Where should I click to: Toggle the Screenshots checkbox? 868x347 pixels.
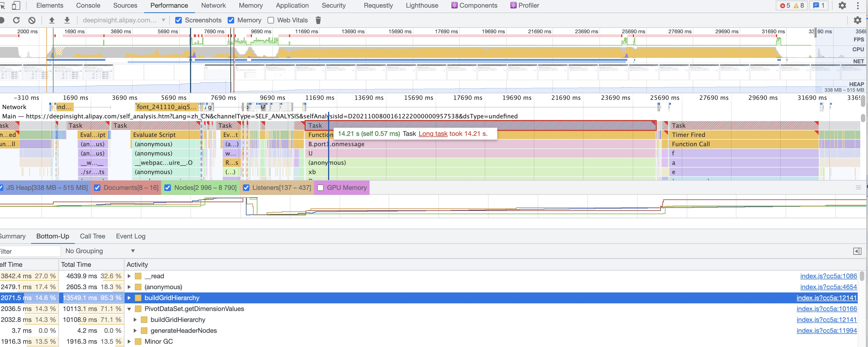(x=179, y=20)
